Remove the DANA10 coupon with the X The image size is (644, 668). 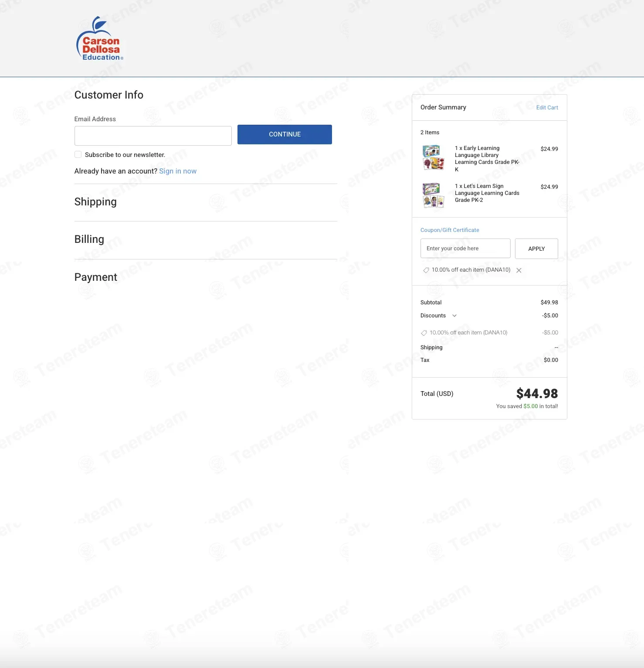coord(519,270)
